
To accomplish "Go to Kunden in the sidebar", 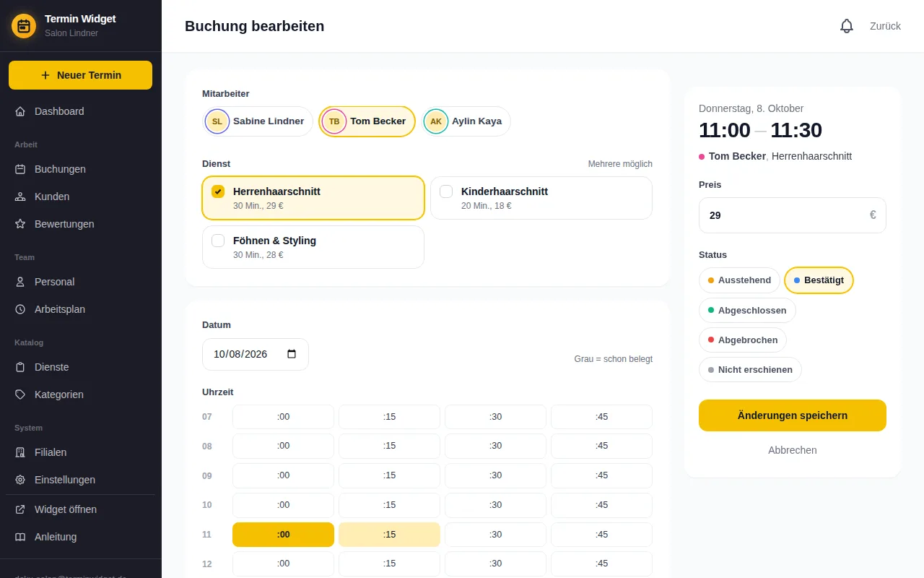I will click(81, 197).
